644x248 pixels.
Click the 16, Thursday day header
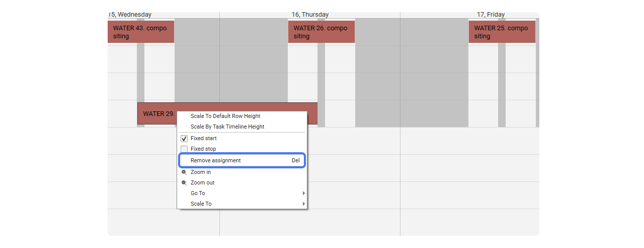(x=310, y=15)
